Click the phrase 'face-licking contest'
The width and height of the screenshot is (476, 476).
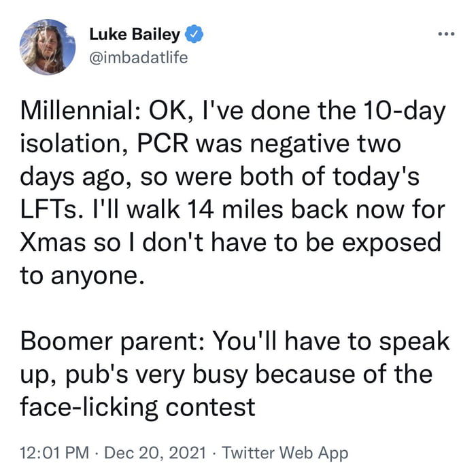click(137, 408)
